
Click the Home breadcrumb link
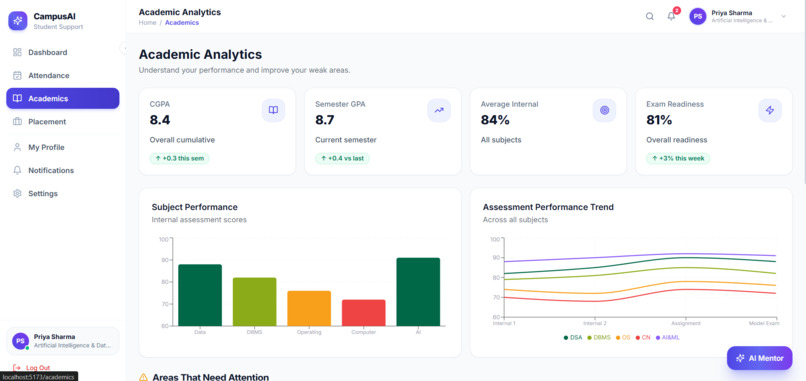tap(147, 23)
